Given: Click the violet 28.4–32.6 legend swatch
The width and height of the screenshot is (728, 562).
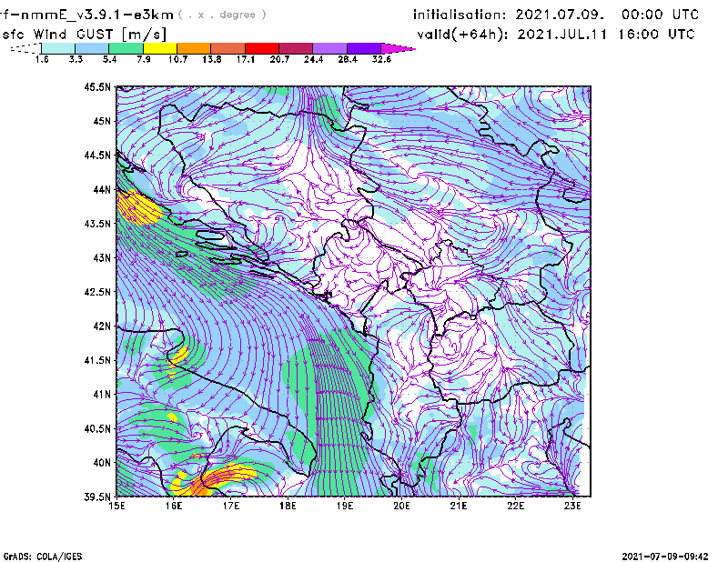Looking at the screenshot, I should click(x=364, y=48).
